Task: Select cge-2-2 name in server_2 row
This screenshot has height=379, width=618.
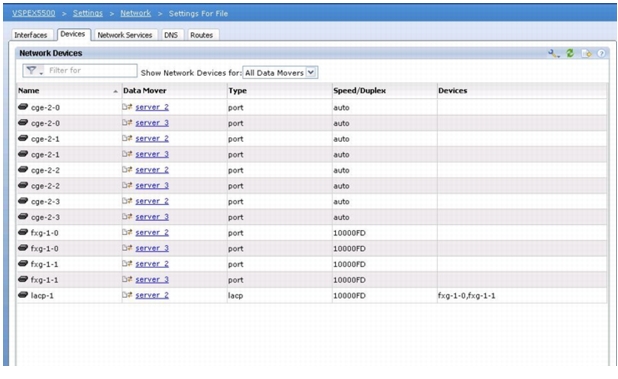Action: (x=45, y=170)
